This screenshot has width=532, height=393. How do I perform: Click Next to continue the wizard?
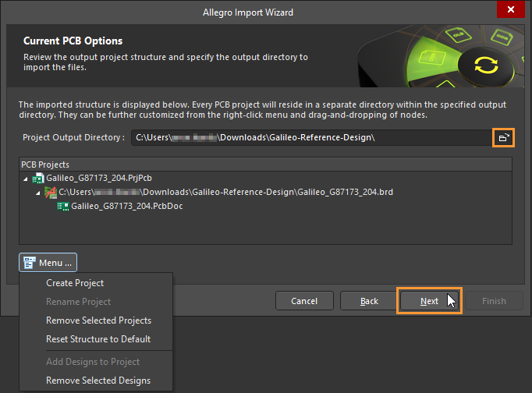pos(430,301)
